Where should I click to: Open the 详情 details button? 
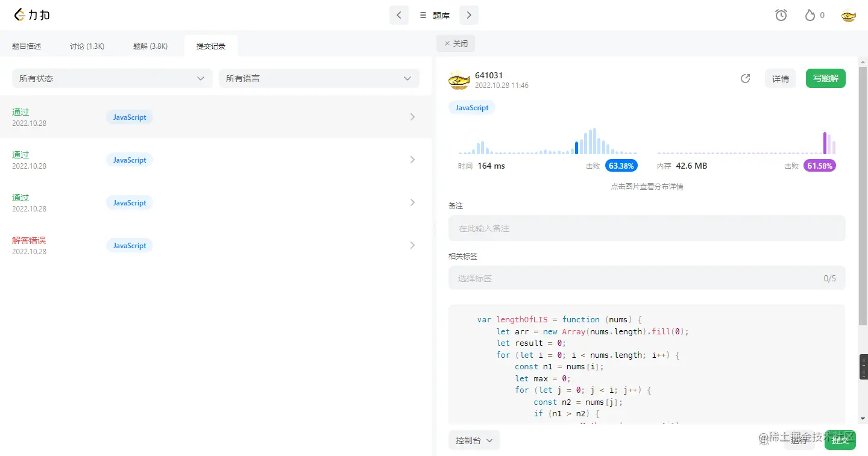point(781,78)
